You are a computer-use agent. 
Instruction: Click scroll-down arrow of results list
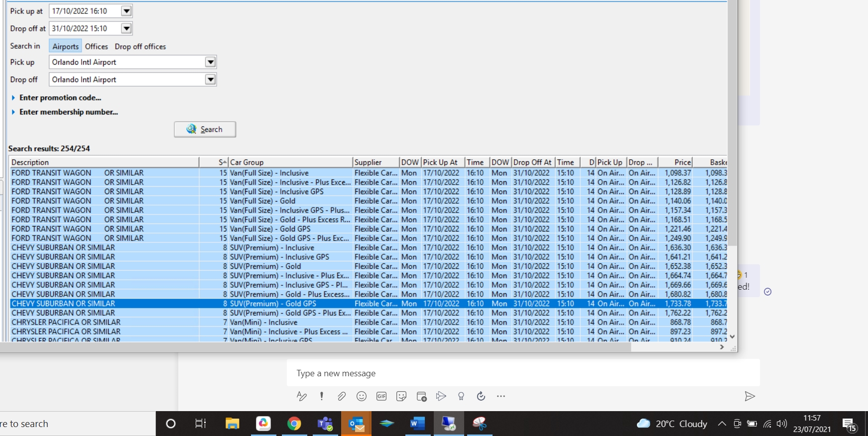pyautogui.click(x=732, y=336)
